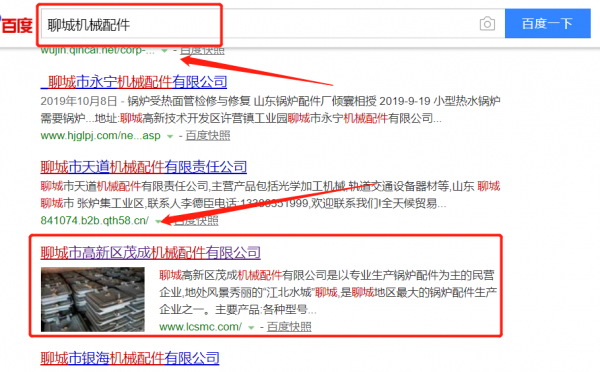Click the Baidu logo

(16, 25)
